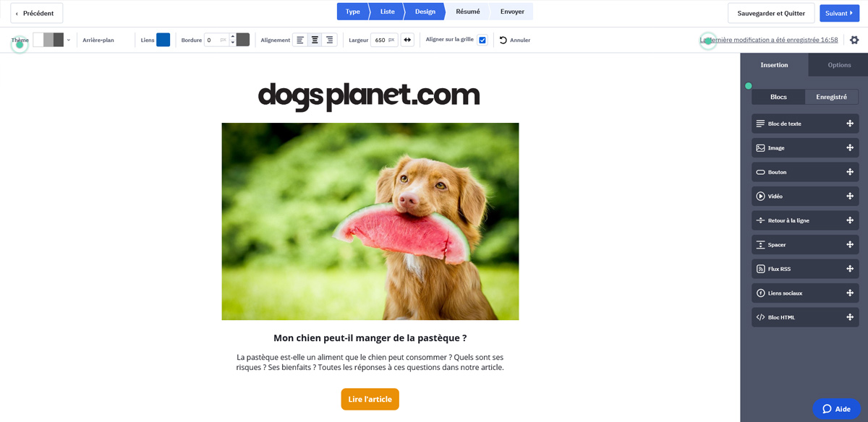This screenshot has height=422, width=868.
Task: Click the move handle on Liens sociaux
Action: [x=850, y=293]
